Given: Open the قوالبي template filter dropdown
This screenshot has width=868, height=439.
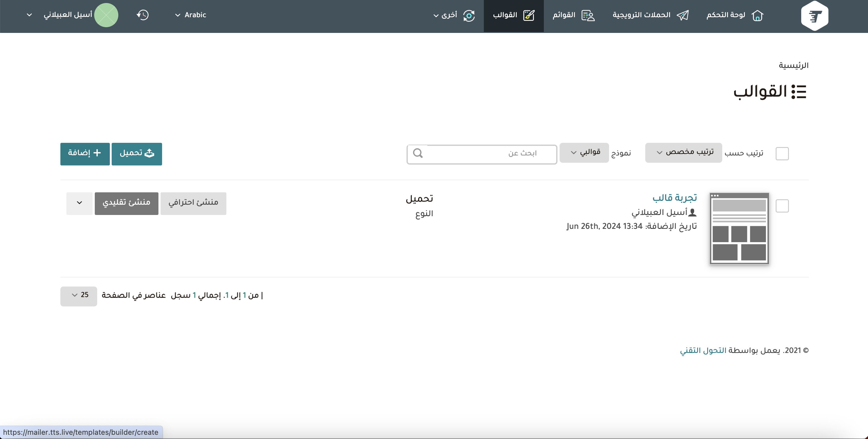Looking at the screenshot, I should point(584,152).
